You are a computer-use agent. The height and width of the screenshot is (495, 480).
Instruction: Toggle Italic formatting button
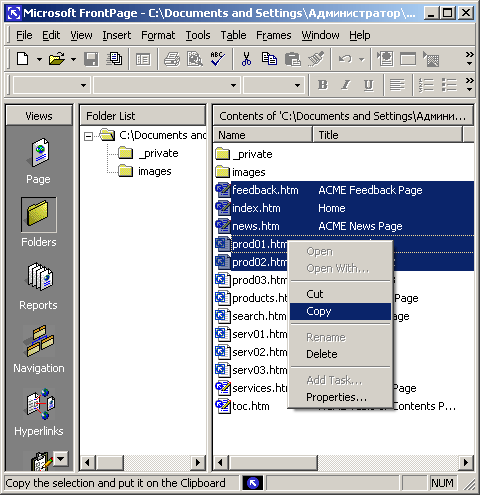click(x=346, y=85)
